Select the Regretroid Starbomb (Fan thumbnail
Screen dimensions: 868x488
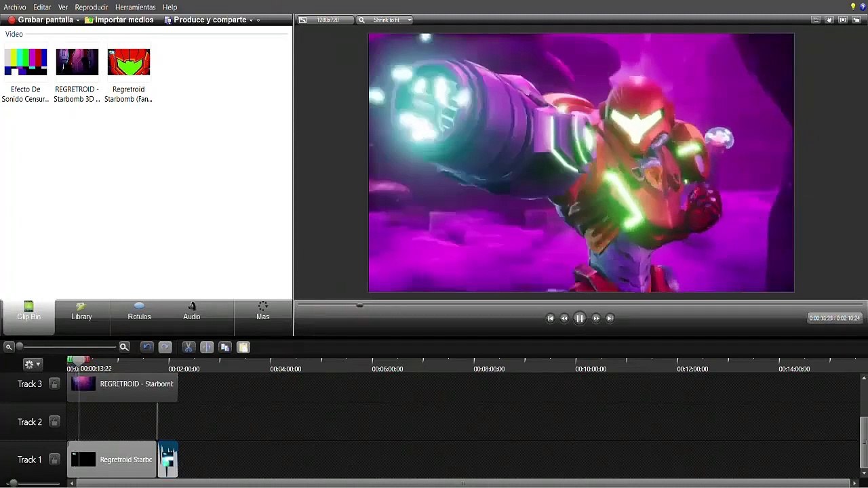pos(129,62)
